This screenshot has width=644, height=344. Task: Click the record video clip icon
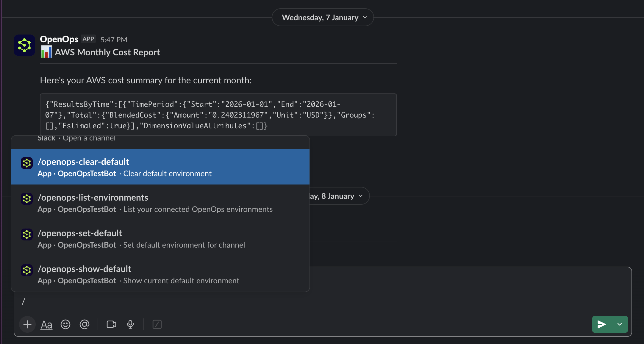coord(111,324)
